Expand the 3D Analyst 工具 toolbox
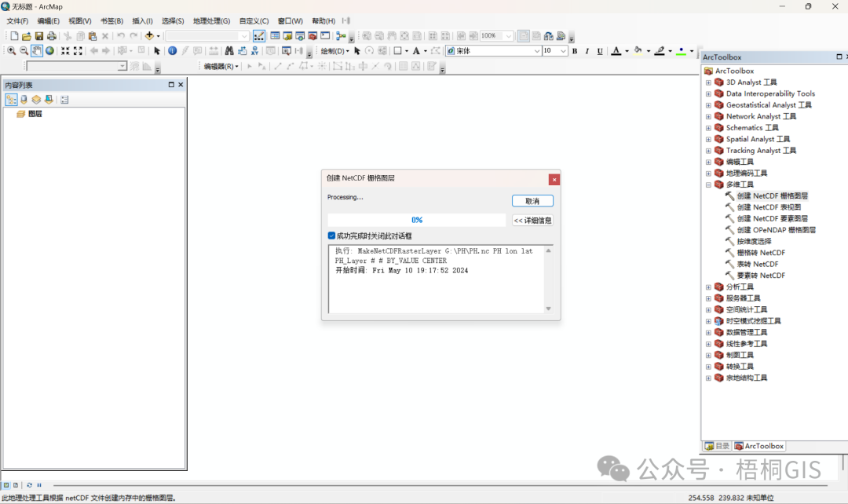This screenshot has width=848, height=504. point(708,82)
